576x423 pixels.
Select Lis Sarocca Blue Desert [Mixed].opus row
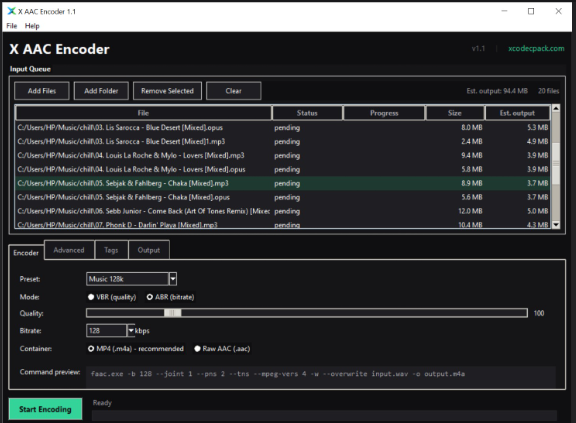pyautogui.click(x=282, y=127)
